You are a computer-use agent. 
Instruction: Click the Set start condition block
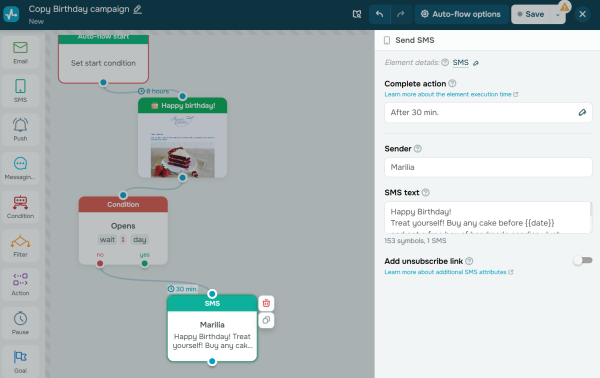(x=103, y=60)
